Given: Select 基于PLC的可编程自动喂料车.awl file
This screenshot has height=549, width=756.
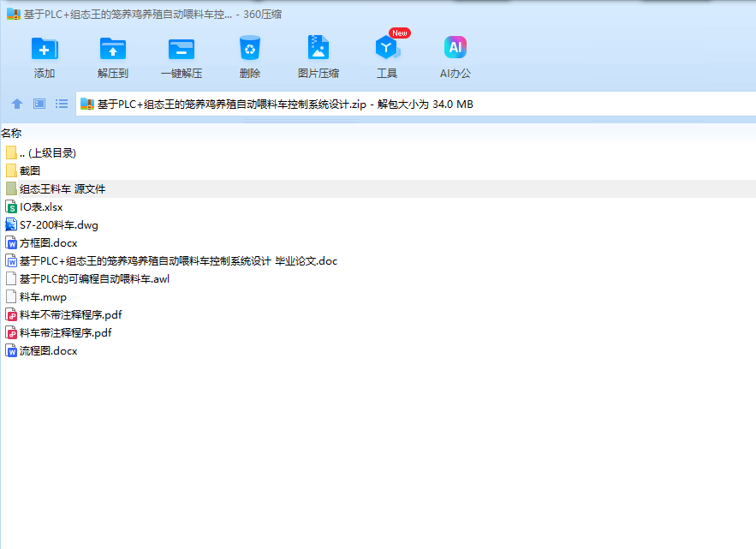Looking at the screenshot, I should click(378, 279).
